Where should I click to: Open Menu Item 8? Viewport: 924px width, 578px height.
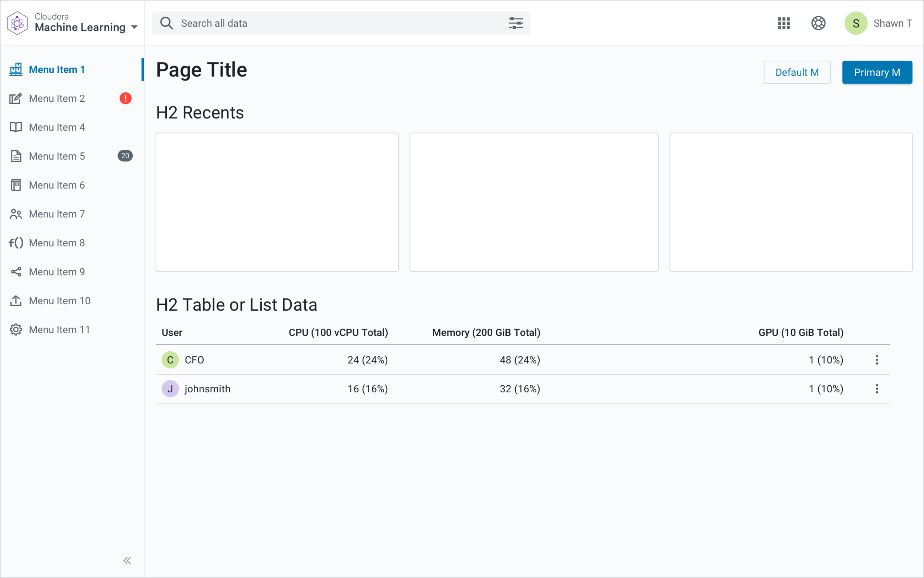pos(57,243)
